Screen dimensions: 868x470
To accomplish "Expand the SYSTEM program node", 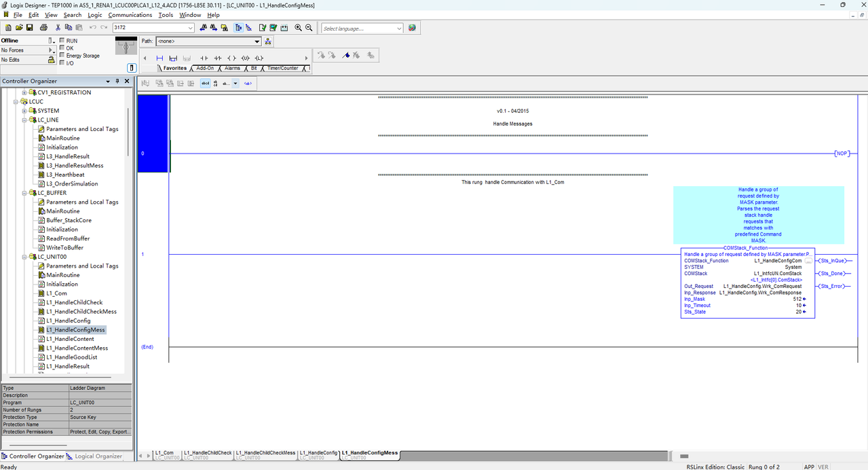I will [24, 111].
